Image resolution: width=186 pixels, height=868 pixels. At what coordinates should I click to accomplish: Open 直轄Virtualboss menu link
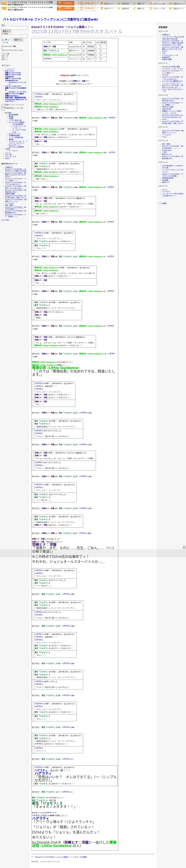(12, 96)
